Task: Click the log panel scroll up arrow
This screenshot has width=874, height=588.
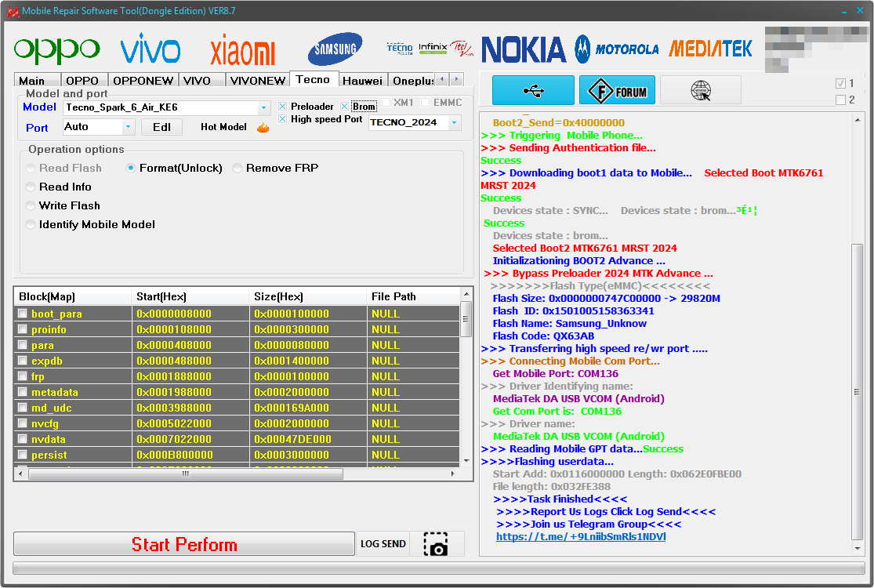Action: click(x=857, y=120)
